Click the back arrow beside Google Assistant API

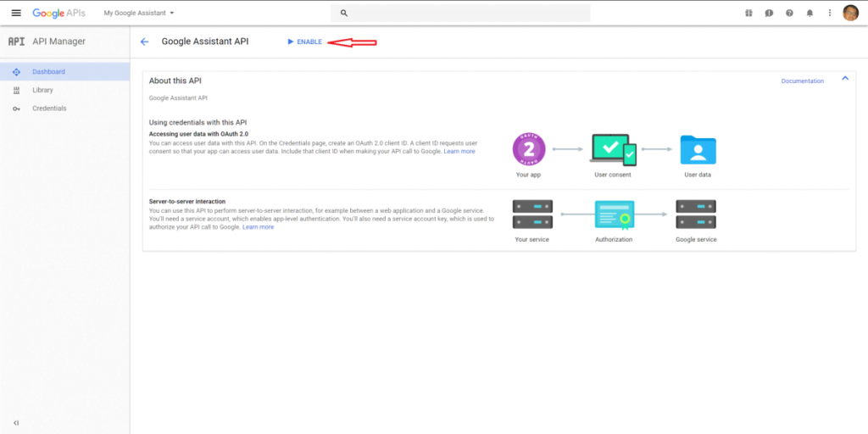[x=144, y=42]
